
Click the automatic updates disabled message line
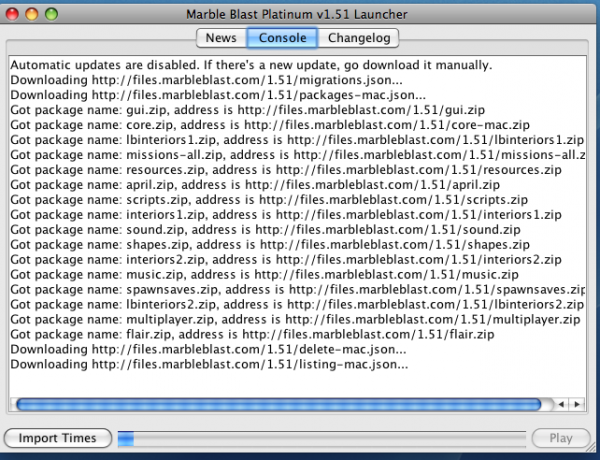point(250,65)
